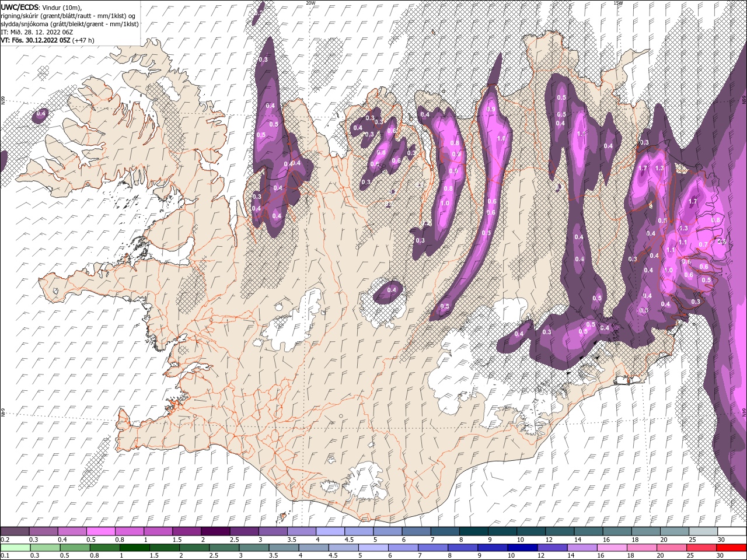
Task: Click the valid time 'VT: Fös. 30.12.2022 05Z'
Action: [36, 40]
